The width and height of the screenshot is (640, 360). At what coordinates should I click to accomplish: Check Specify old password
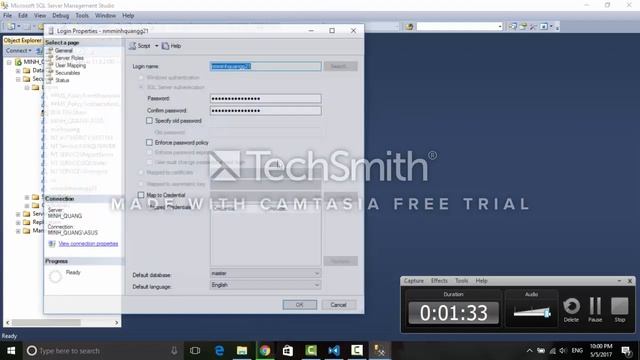click(x=149, y=121)
